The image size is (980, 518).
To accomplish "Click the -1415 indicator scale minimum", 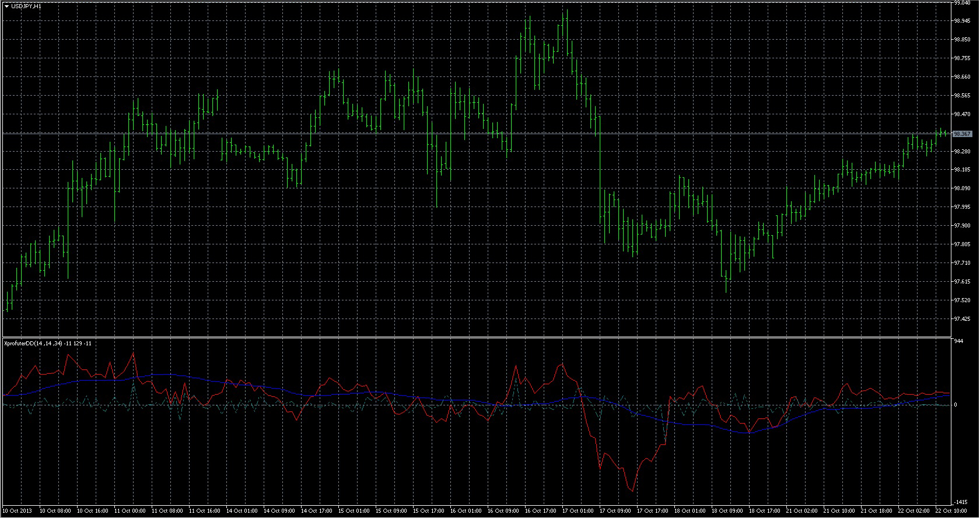I will pyautogui.click(x=960, y=502).
